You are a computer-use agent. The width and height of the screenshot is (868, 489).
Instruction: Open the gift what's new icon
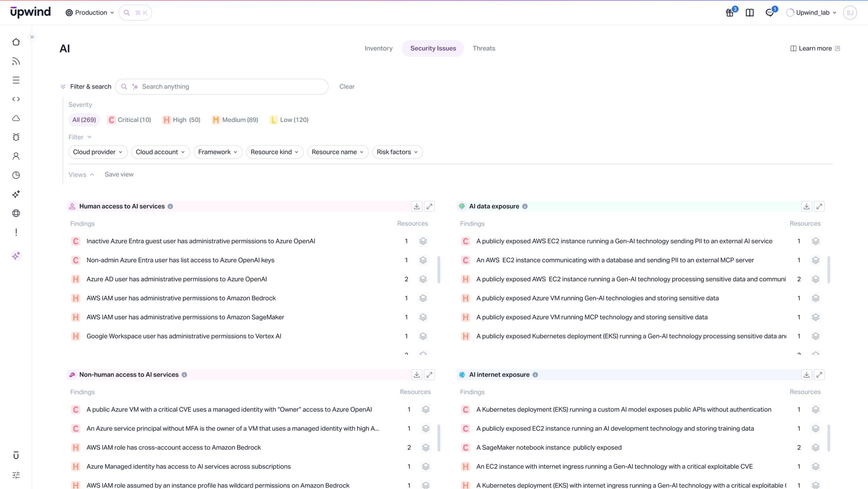(x=730, y=13)
